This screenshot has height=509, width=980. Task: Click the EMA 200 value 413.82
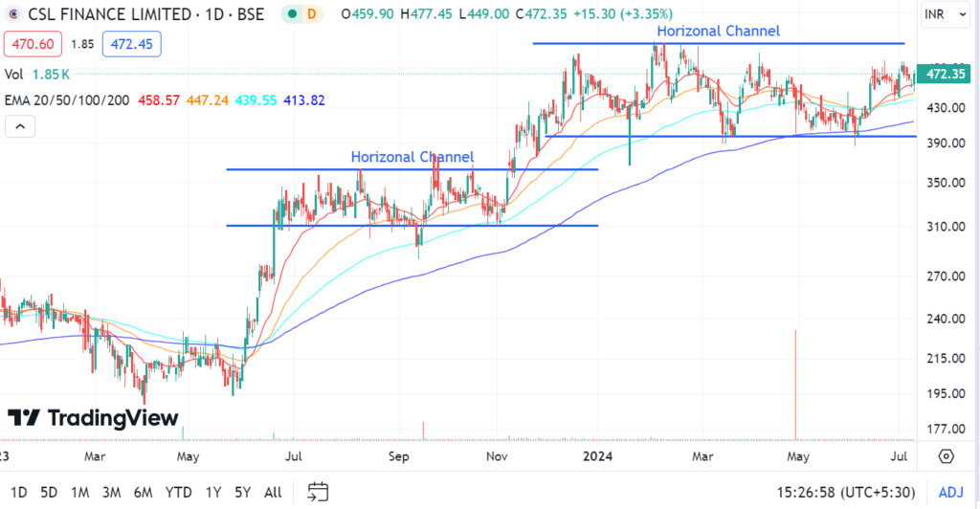click(x=304, y=100)
